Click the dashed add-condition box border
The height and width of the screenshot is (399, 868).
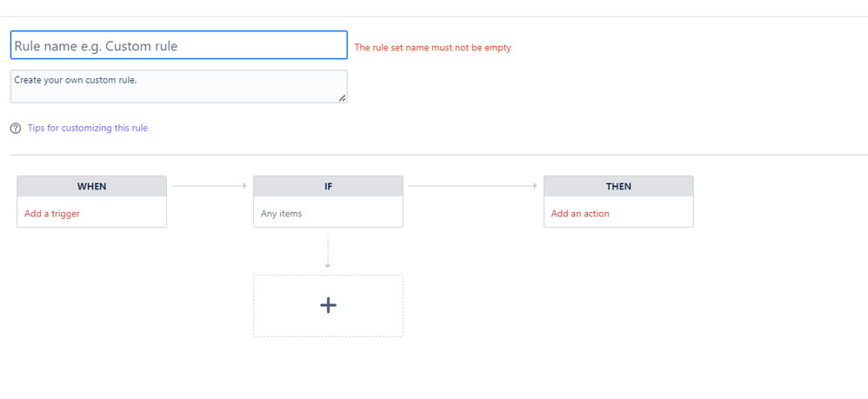pos(328,276)
